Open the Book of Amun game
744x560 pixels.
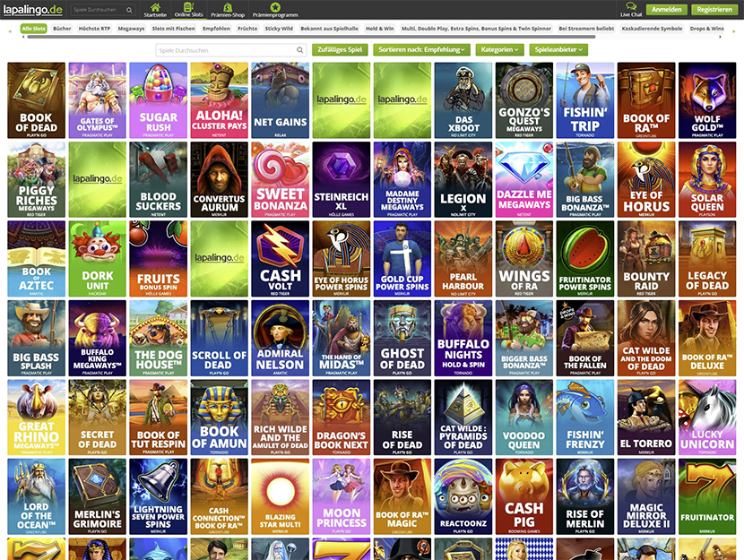coord(220,418)
